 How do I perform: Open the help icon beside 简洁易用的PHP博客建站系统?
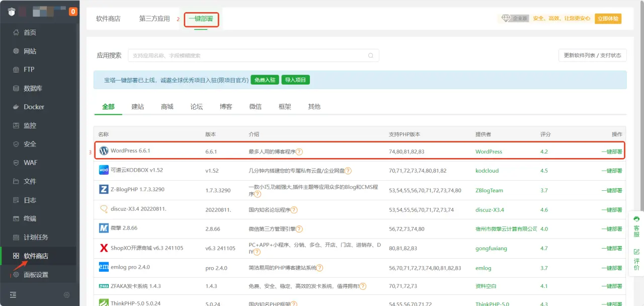[319, 268]
